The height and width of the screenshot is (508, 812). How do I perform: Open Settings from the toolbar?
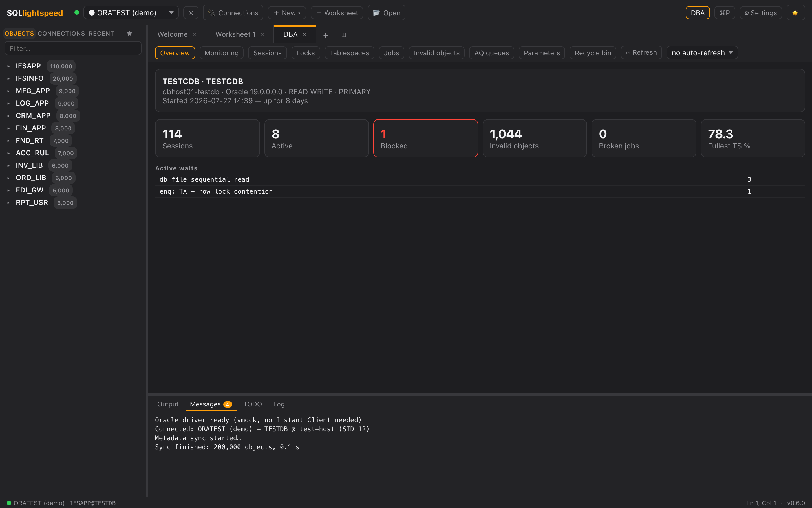pyautogui.click(x=760, y=13)
